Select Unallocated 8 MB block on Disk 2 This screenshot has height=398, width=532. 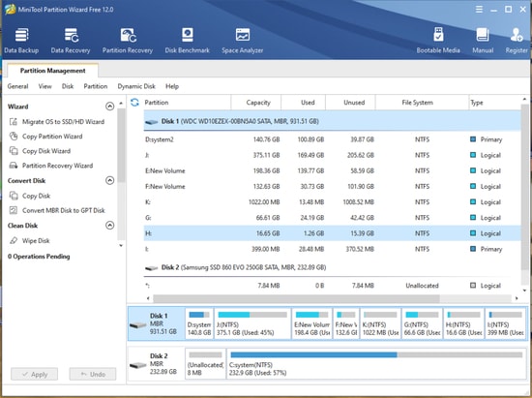click(x=205, y=363)
